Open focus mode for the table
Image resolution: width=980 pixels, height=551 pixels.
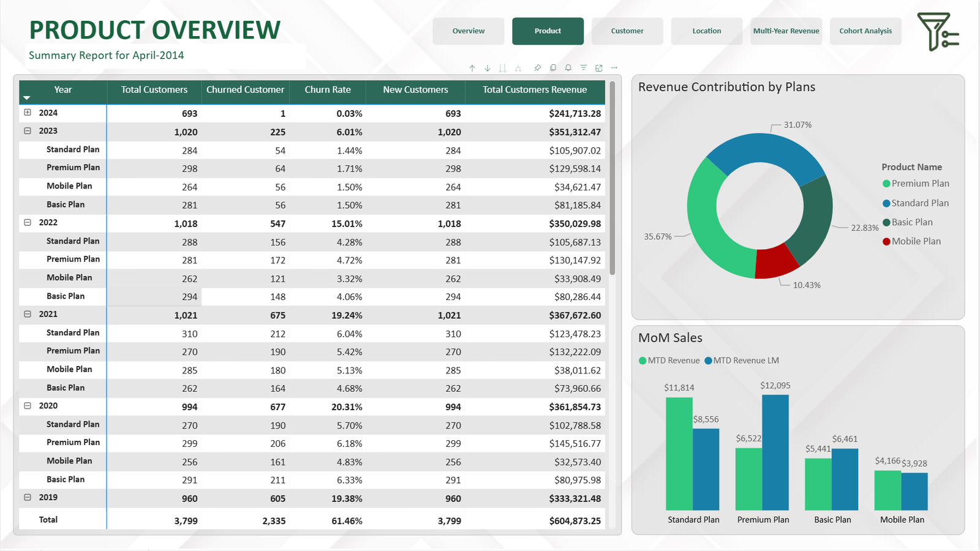599,68
